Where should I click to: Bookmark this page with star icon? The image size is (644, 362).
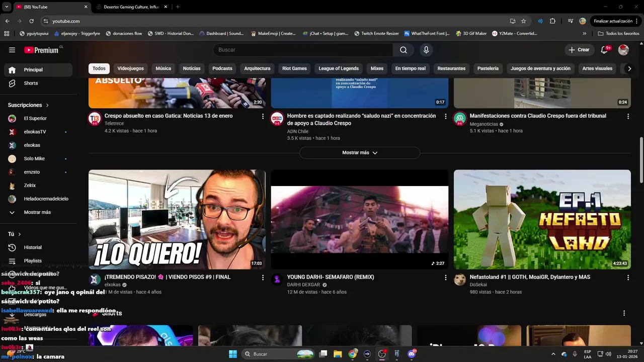[523, 21]
